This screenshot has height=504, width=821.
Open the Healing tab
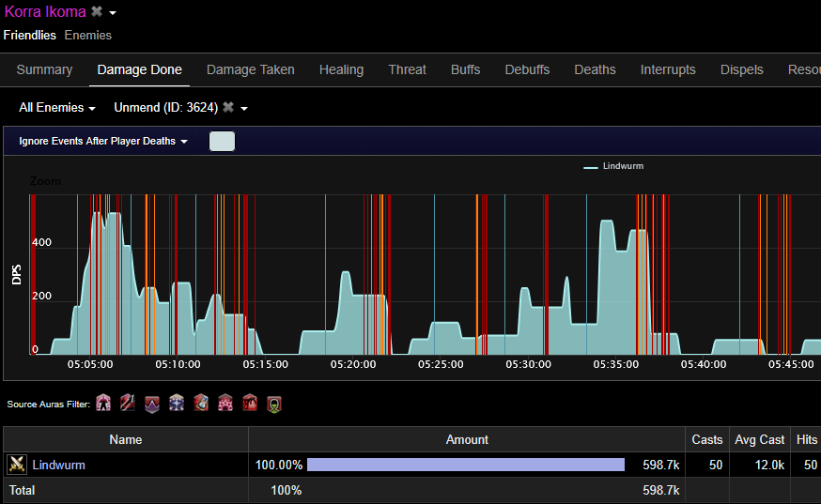(341, 69)
